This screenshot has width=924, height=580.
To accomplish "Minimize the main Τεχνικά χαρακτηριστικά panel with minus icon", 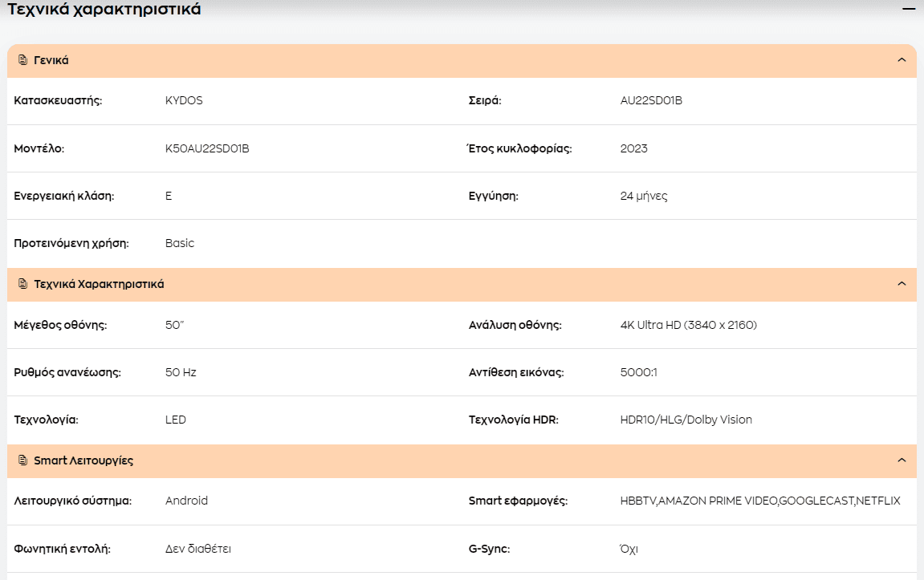I will point(909,9).
